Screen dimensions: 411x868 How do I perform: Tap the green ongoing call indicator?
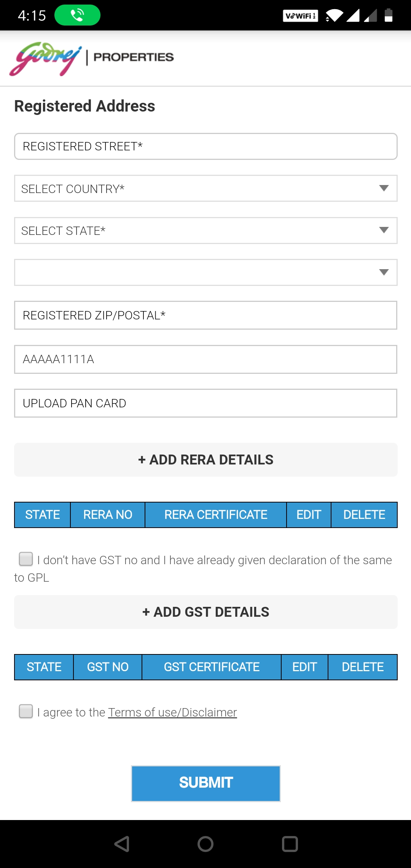pyautogui.click(x=77, y=15)
